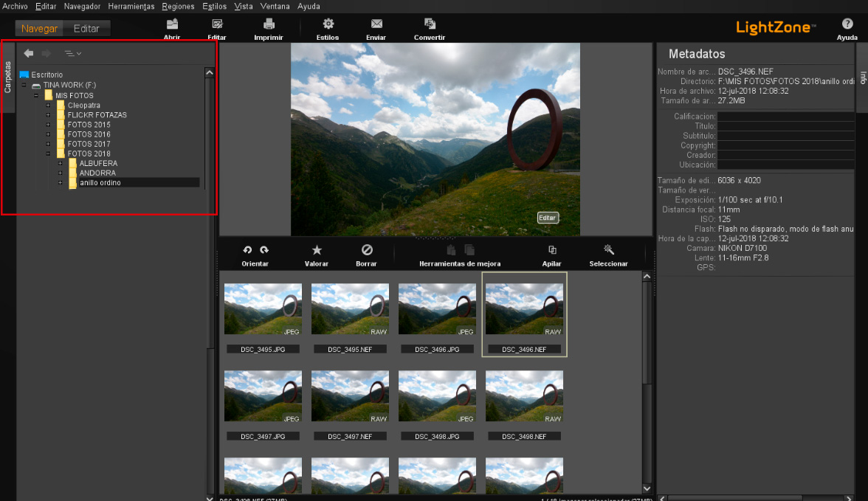Click the Imprimir printer icon
Image resolution: width=868 pixels, height=501 pixels.
pos(269,24)
